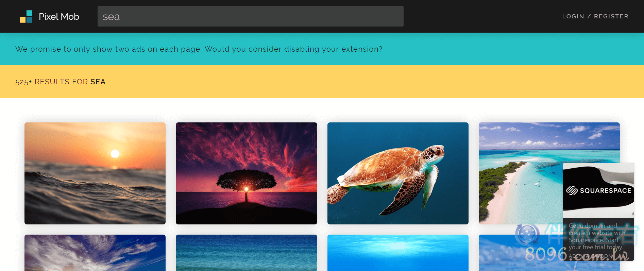
Task: Open the red sky tree silhouette photo
Action: click(246, 173)
